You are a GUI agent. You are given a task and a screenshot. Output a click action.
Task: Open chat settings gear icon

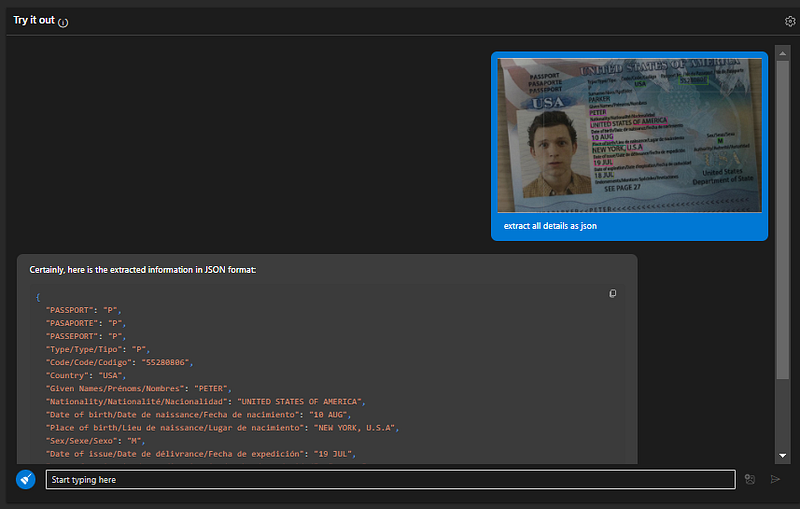click(790, 21)
